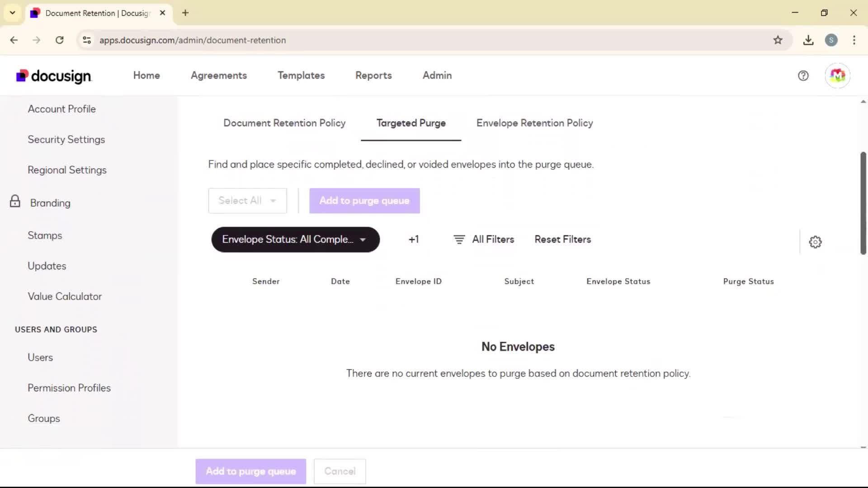Reload the page
Screen dimensions: 868x488
tap(60, 40)
